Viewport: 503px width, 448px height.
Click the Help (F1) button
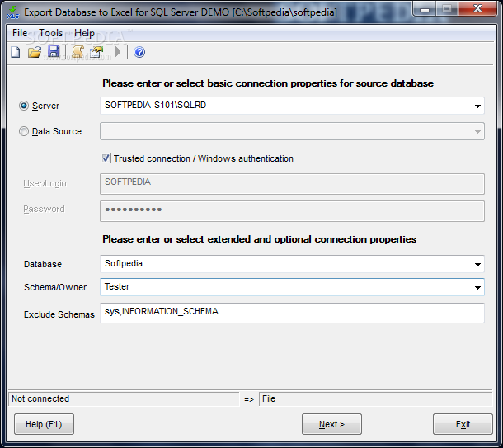click(x=44, y=424)
